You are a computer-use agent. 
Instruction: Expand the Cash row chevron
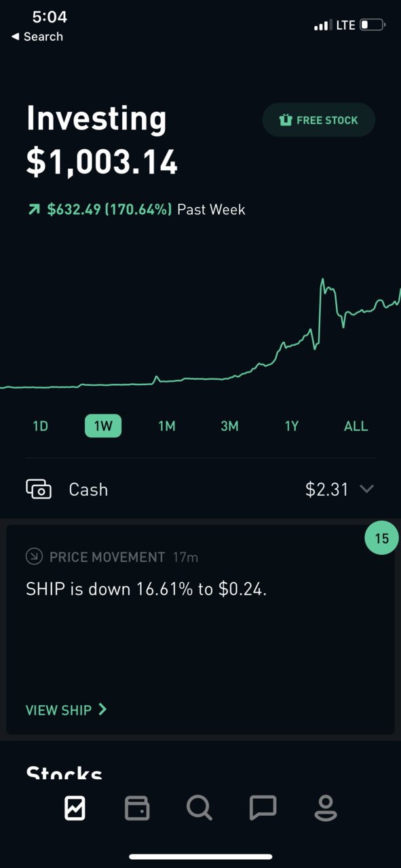coord(366,489)
